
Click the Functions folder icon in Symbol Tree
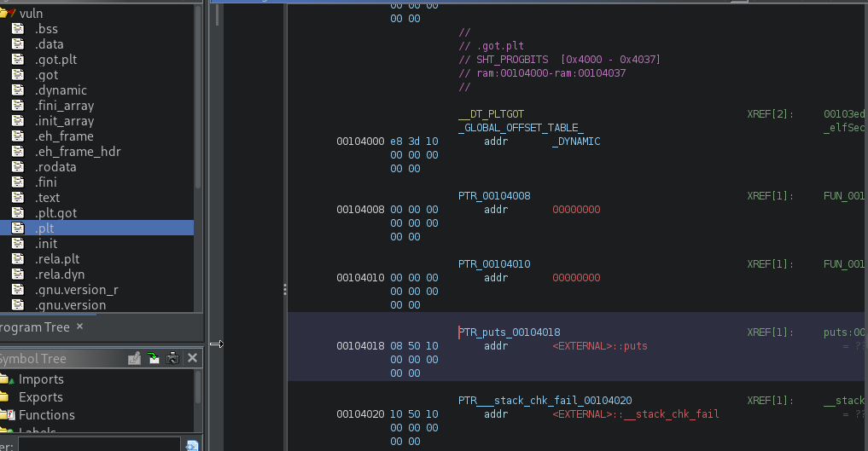coord(4,415)
